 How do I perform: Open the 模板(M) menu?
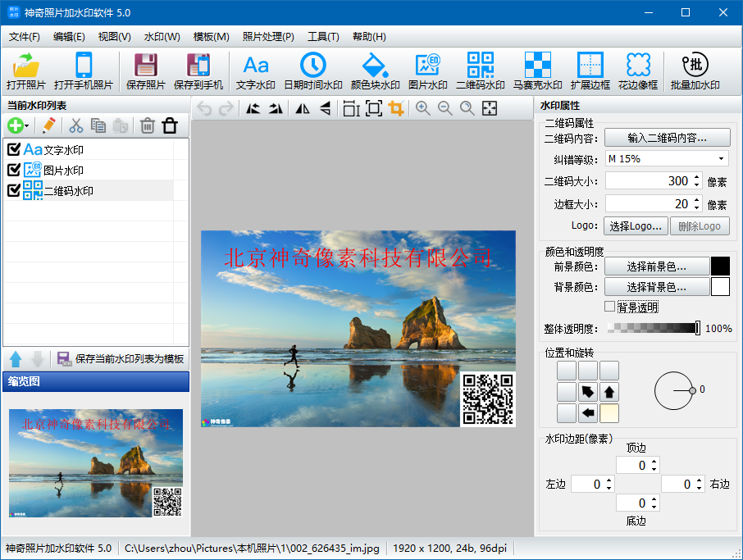click(x=212, y=36)
